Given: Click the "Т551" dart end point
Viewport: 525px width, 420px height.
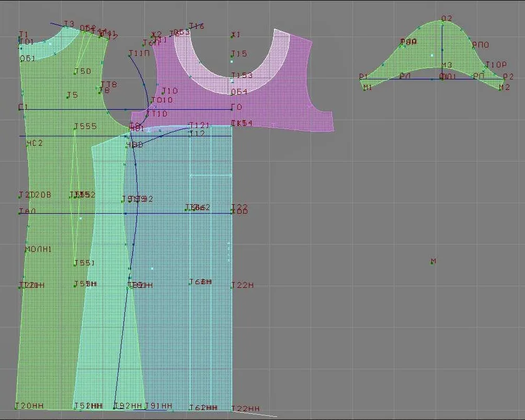Looking at the screenshot, I should (x=84, y=263).
